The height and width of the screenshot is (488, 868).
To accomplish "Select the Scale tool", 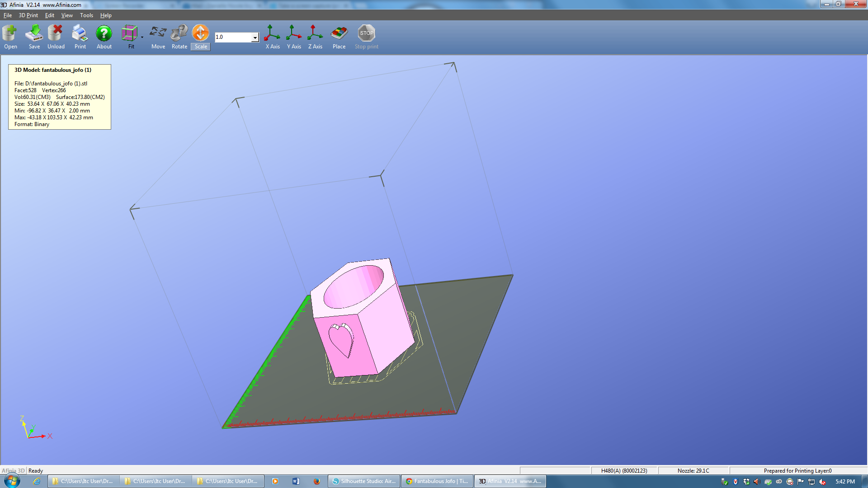I will pyautogui.click(x=201, y=37).
